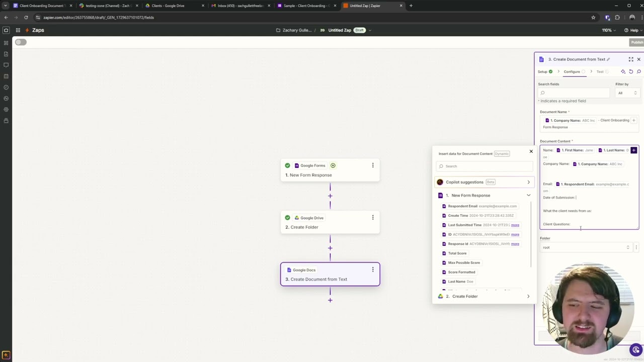Image resolution: width=644 pixels, height=362 pixels.
Task: Click the Publish button
Action: coord(637,42)
